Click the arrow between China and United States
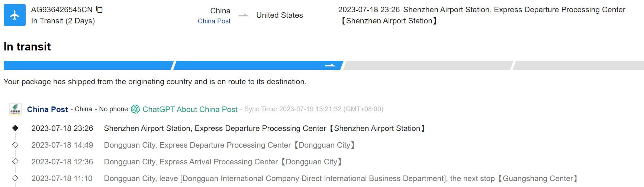Image resolution: width=644 pixels, height=187 pixels. pyautogui.click(x=244, y=15)
